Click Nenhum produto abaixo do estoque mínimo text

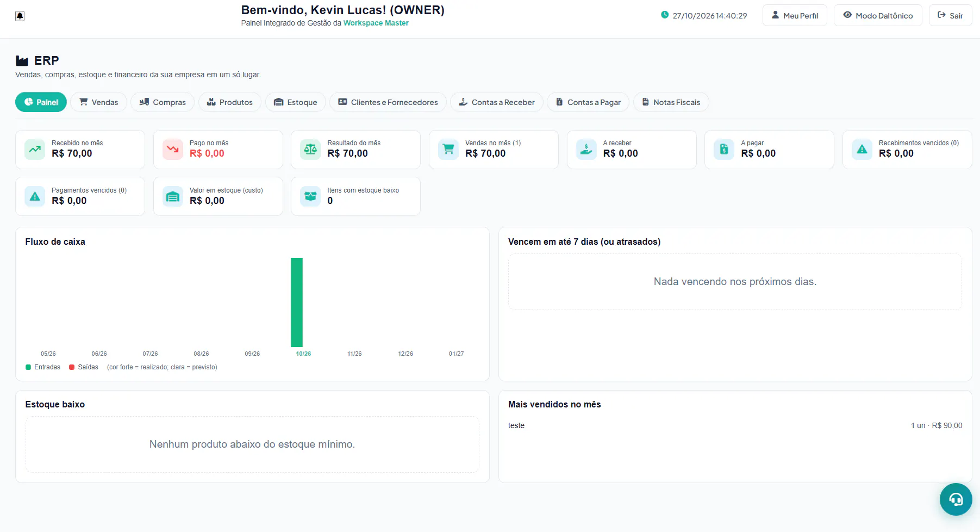[252, 444]
